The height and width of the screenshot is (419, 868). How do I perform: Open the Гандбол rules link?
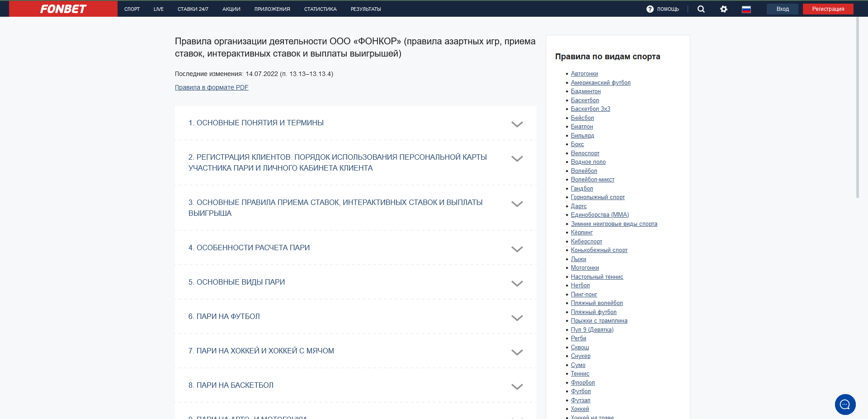click(582, 188)
